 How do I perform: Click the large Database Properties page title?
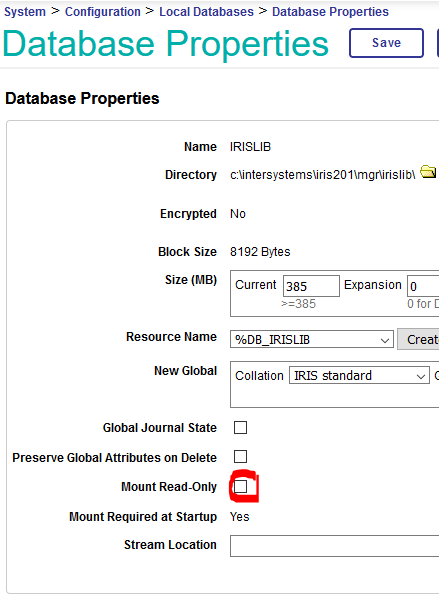coord(166,44)
